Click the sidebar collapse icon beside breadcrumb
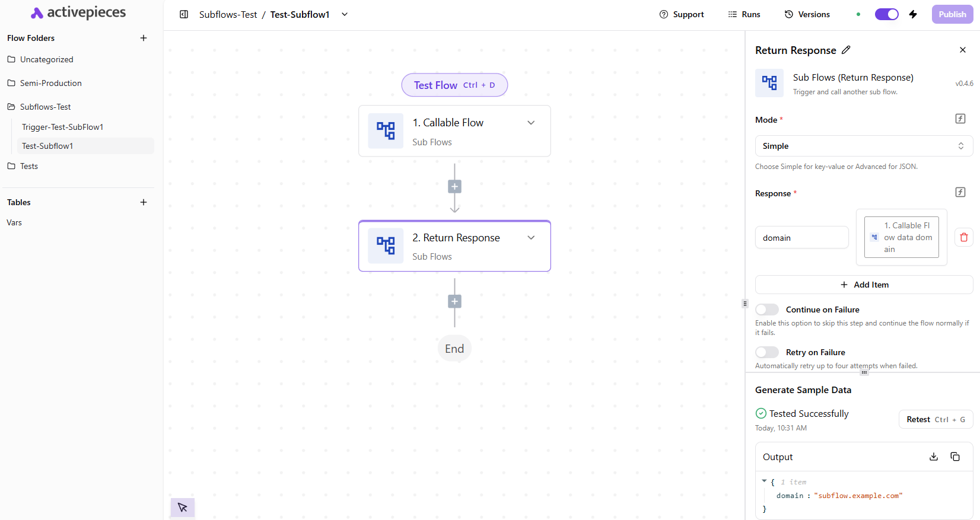Screen dimensions: 980x520 184,14
